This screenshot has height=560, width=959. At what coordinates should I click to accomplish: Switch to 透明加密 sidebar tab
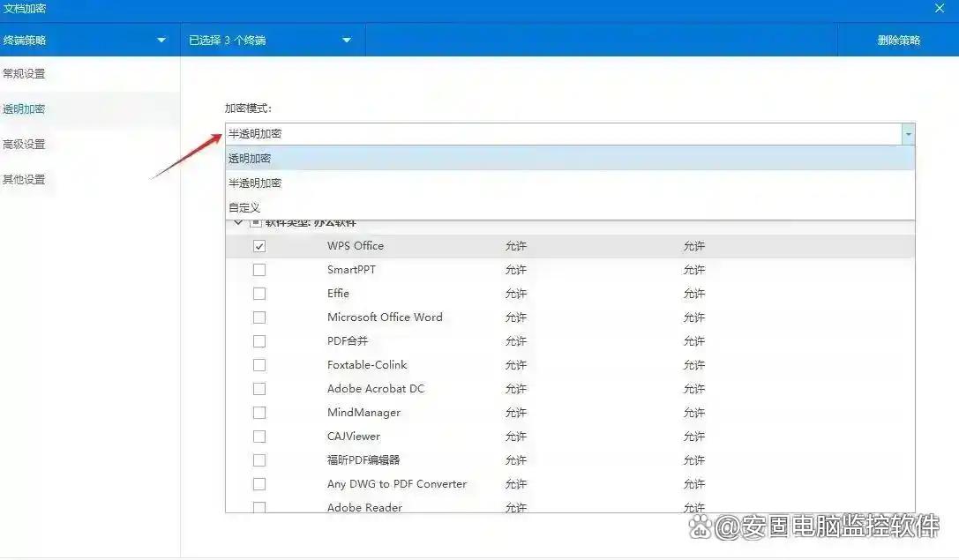pyautogui.click(x=25, y=109)
